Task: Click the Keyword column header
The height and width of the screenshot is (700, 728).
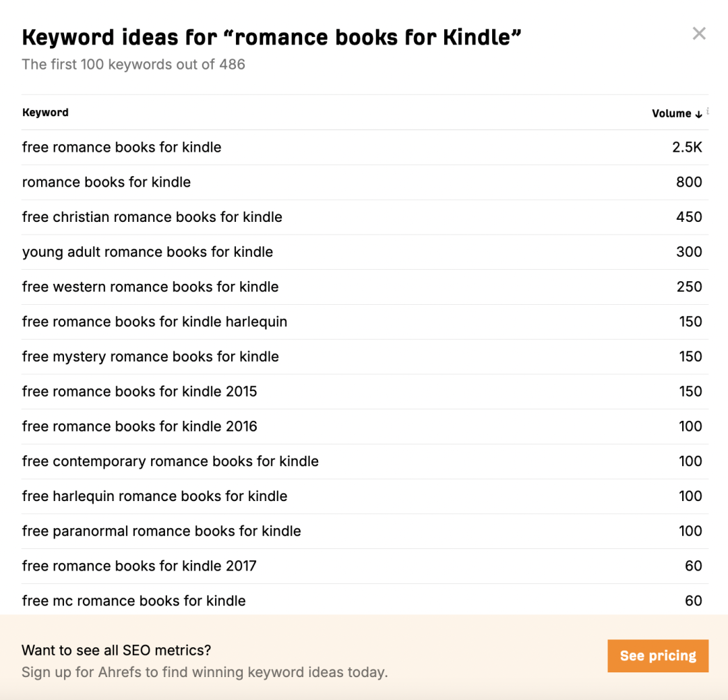Action: click(45, 113)
